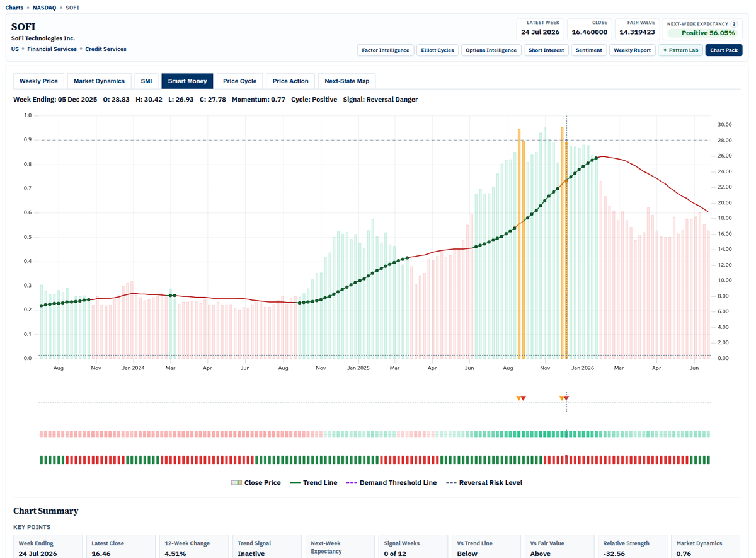The width and height of the screenshot is (756, 558).
Task: Click the Jan 2026 axis label
Action: click(583, 368)
